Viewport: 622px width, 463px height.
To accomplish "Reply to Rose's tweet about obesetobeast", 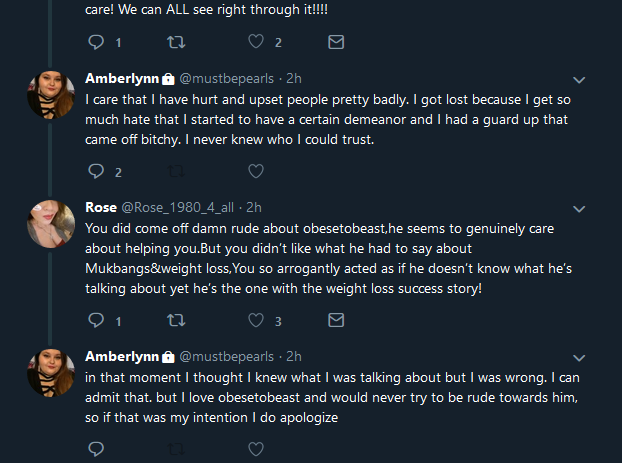I will tap(96, 320).
